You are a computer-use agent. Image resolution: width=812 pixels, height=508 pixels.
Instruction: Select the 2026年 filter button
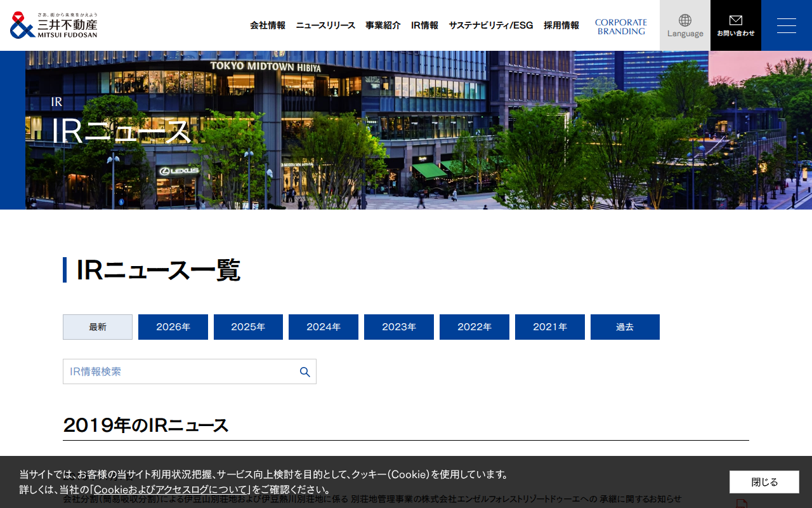point(173,327)
